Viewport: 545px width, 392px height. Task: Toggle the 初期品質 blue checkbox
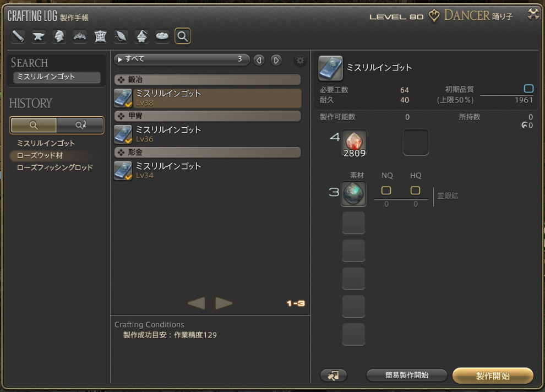528,89
